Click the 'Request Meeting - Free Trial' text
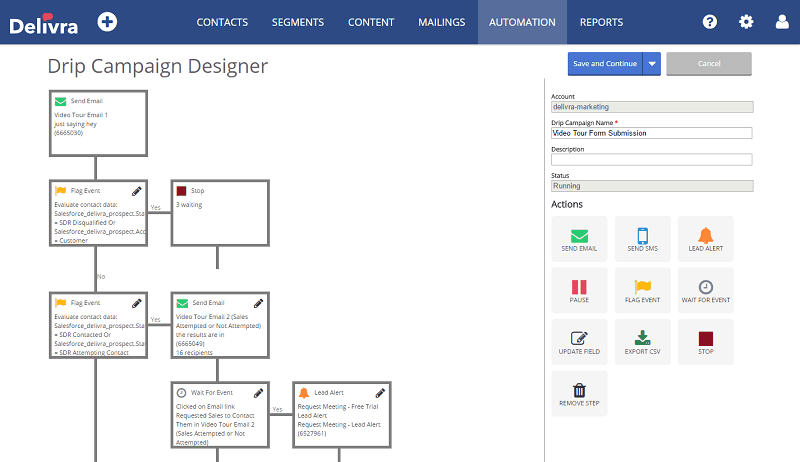Viewport: 800px width, 462px height. coord(338,406)
